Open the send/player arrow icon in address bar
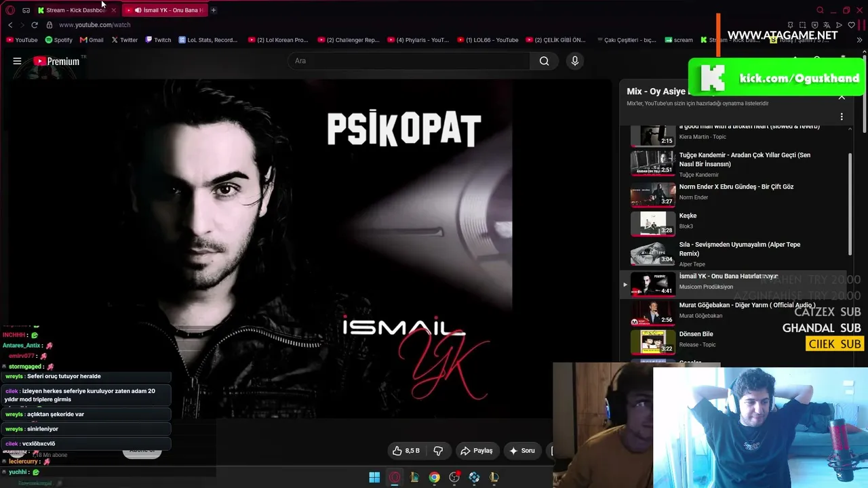 coord(839,25)
